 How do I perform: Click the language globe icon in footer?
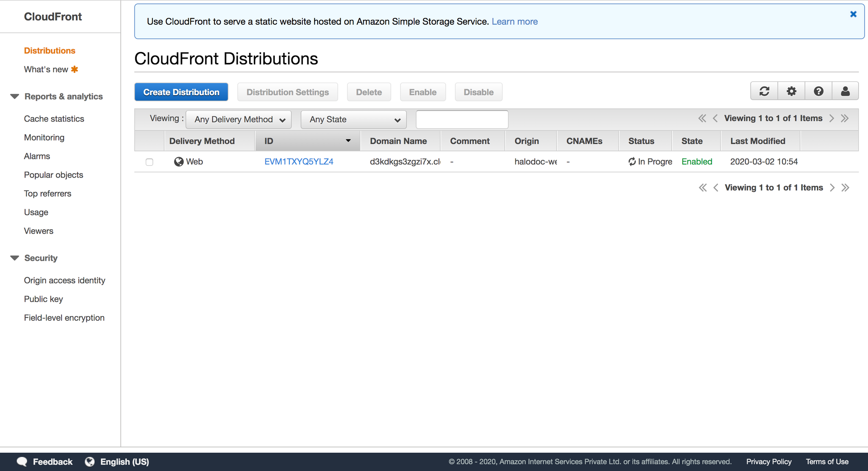pos(90,462)
